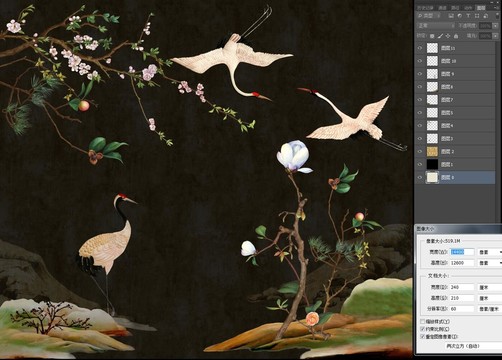Select black thumbnail of 图层 1

pos(432,164)
